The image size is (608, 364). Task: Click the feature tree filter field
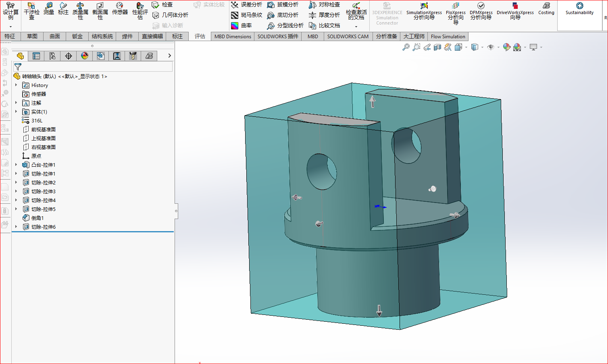[x=93, y=67]
